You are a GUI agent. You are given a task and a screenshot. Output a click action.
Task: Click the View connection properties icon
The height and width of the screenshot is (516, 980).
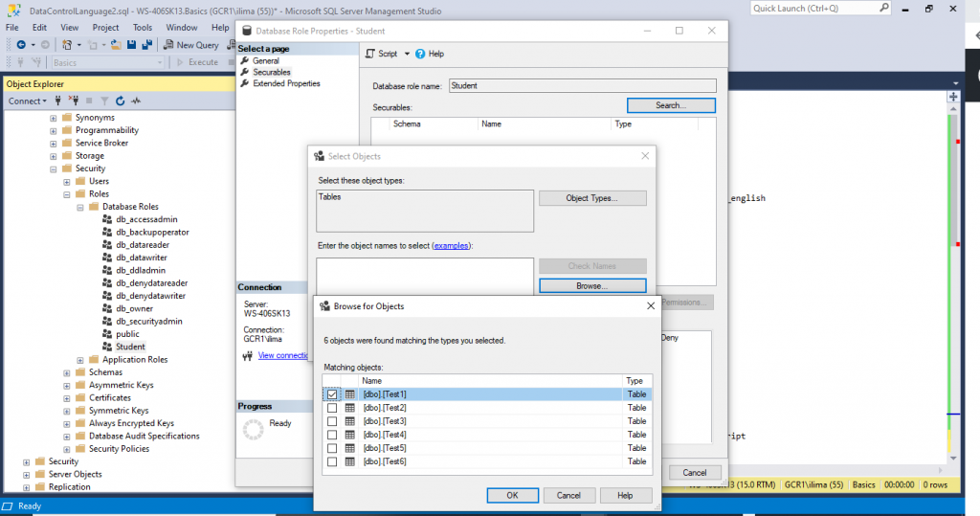(248, 356)
